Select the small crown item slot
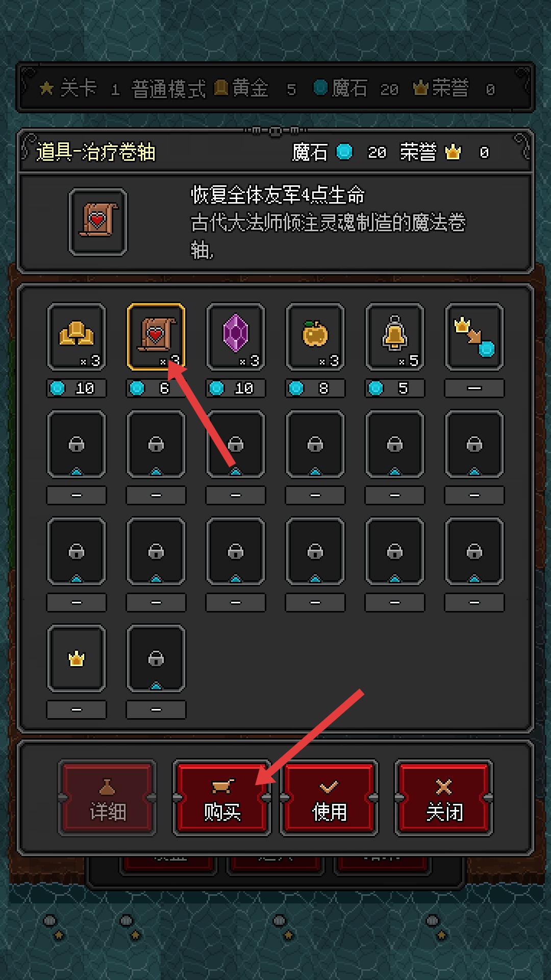Viewport: 551px width, 980px height. 77,658
